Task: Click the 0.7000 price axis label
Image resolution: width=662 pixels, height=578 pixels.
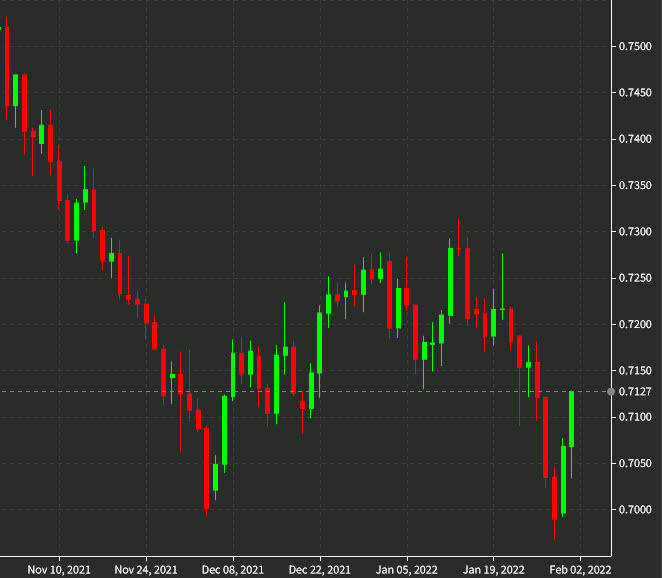Action: tap(636, 510)
